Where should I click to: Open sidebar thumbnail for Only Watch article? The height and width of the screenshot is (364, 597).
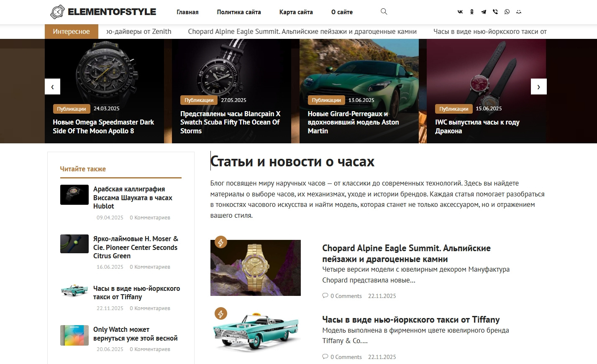pos(74,335)
